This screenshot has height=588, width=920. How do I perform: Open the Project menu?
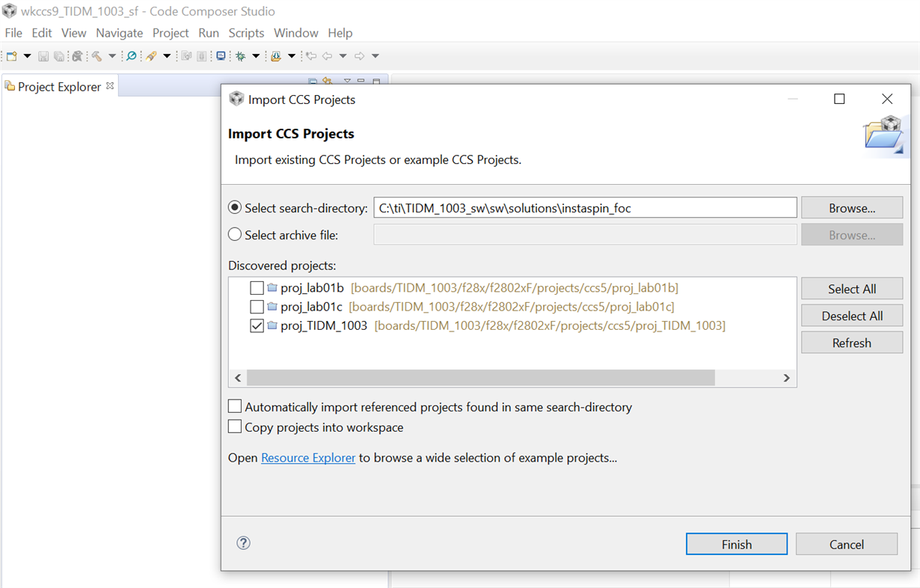[171, 33]
